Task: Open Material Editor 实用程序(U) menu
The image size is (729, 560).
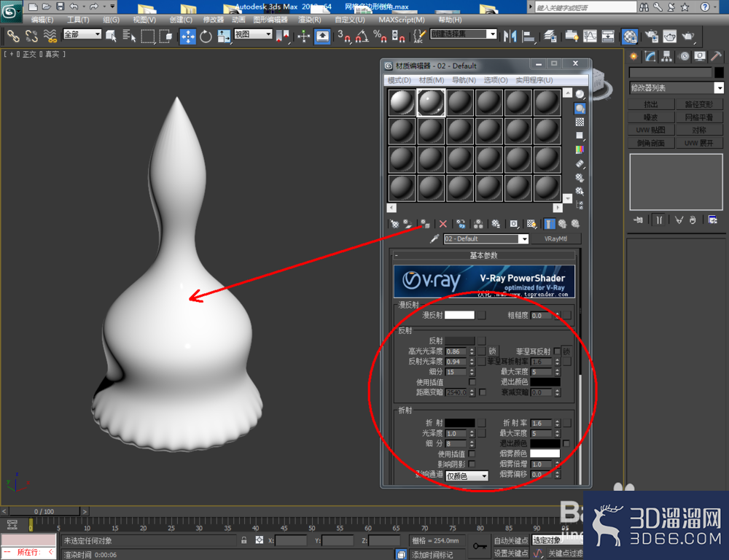Action: click(534, 80)
